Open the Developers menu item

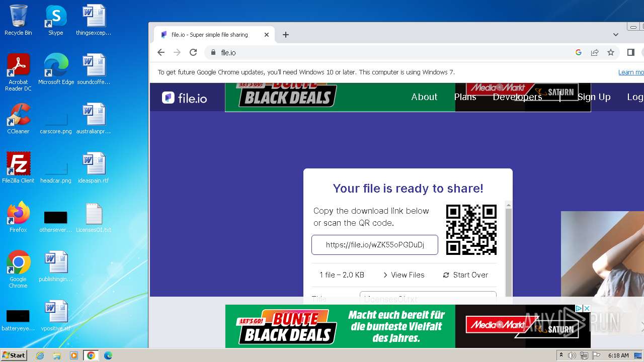pyautogui.click(x=517, y=97)
